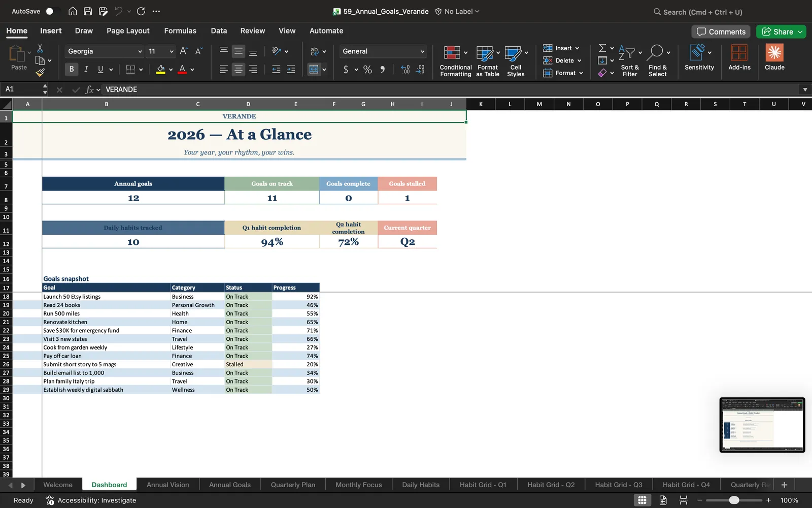The height and width of the screenshot is (508, 812).
Task: Click Decrease Indent icon
Action: pos(276,70)
